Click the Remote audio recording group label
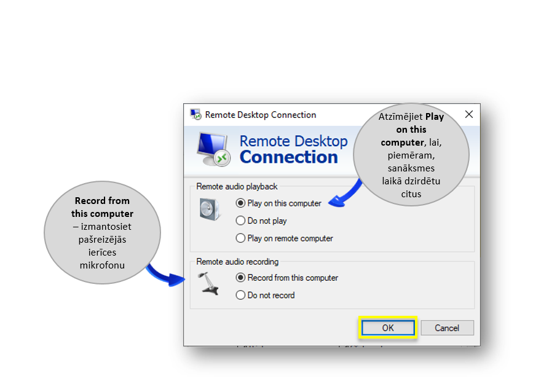Viewport: 533px width, 392px height. [237, 261]
